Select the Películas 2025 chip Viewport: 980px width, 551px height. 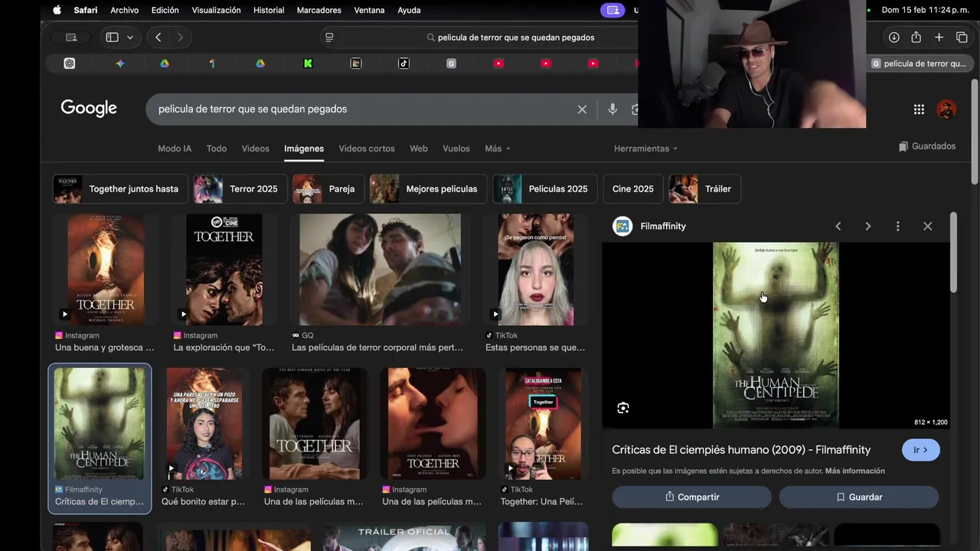[545, 189]
